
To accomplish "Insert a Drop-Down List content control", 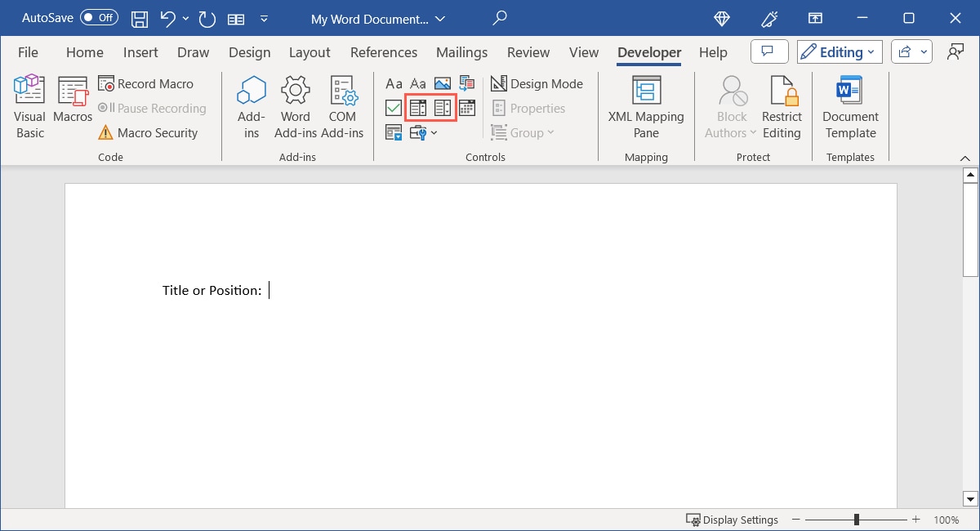I will (x=442, y=108).
